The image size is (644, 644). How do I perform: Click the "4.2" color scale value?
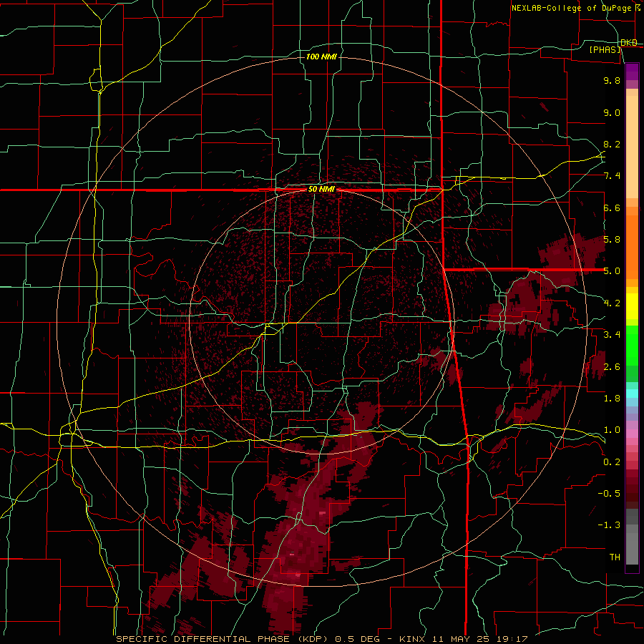coord(612,303)
